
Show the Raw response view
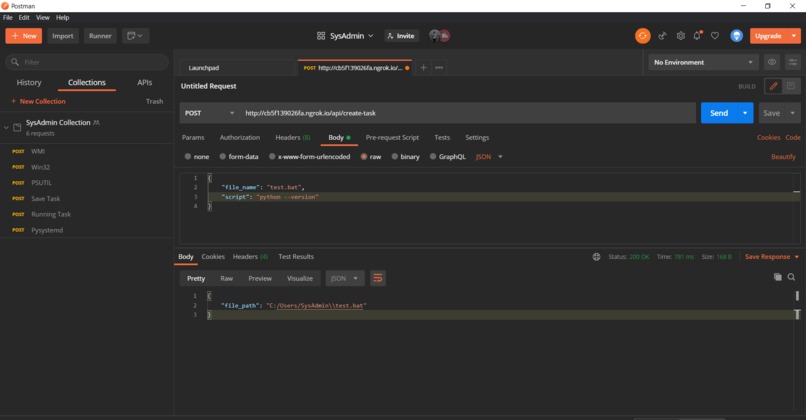[x=227, y=278]
